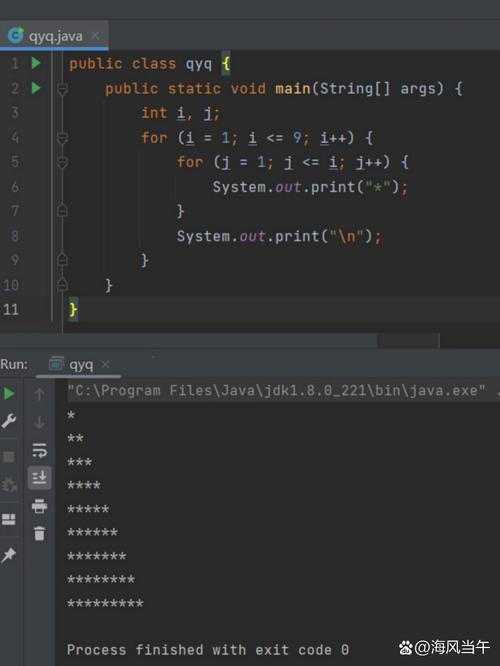The width and height of the screenshot is (500, 666).
Task: Close the qyq run tab
Action: (x=105, y=364)
